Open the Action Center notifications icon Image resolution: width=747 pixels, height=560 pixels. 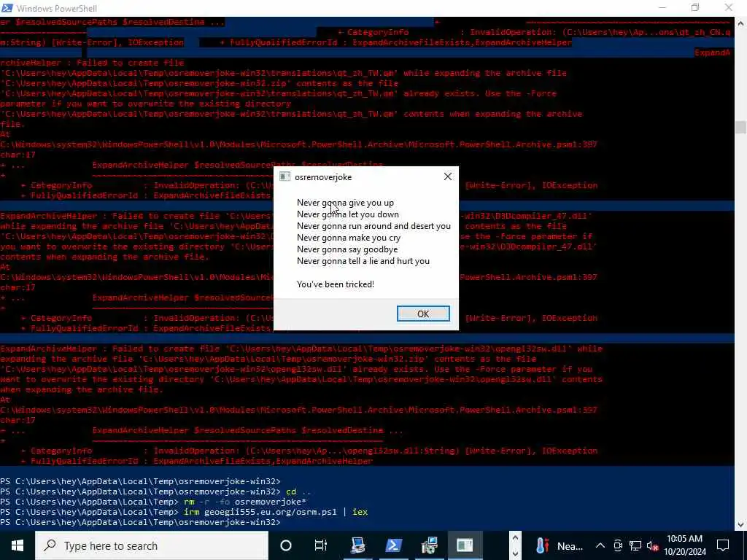pyautogui.click(x=723, y=545)
